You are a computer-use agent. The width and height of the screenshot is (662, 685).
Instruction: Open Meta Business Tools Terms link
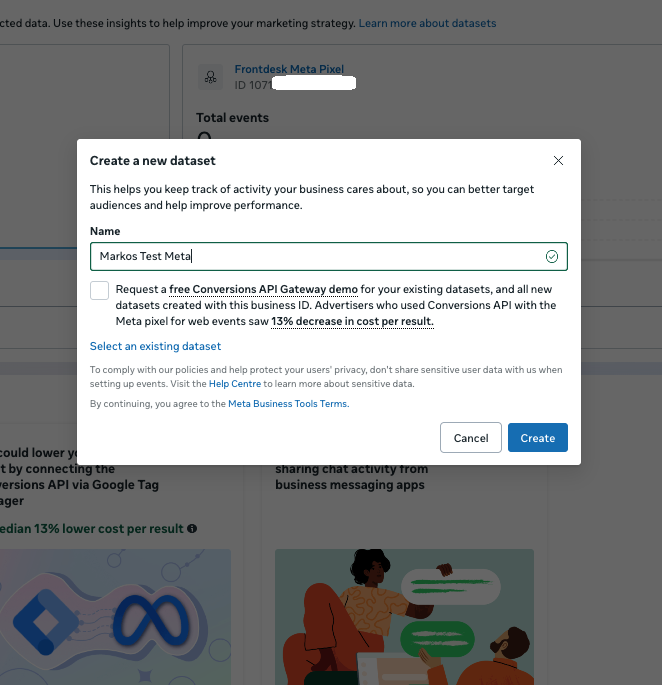click(288, 404)
